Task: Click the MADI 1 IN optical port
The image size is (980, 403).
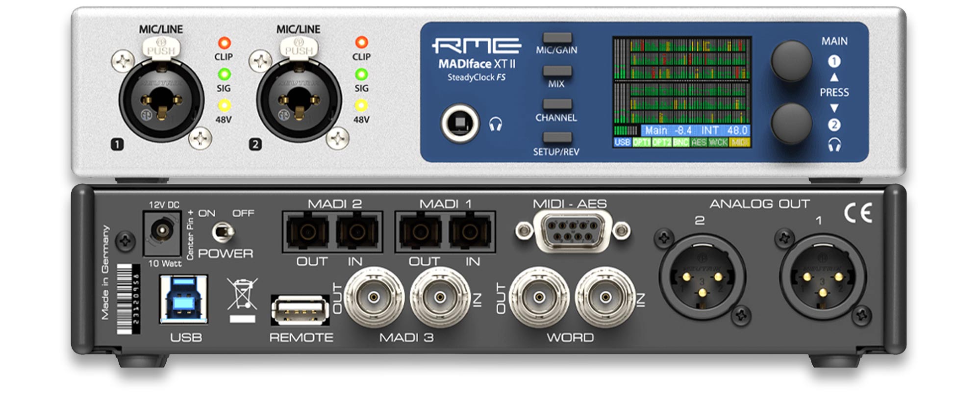Action: (x=470, y=232)
